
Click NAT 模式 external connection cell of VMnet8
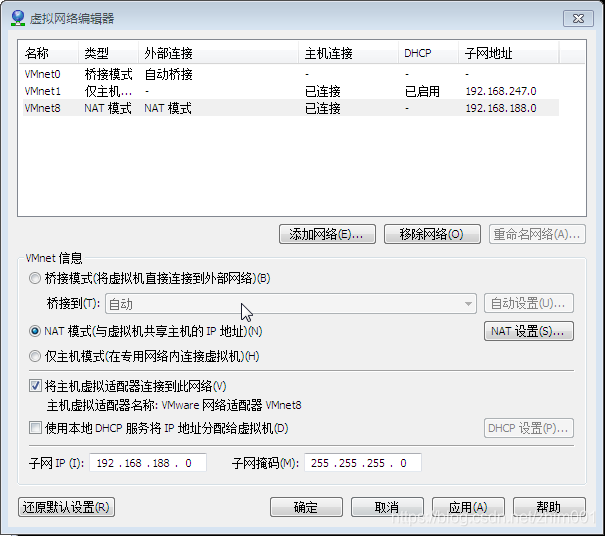[168, 108]
